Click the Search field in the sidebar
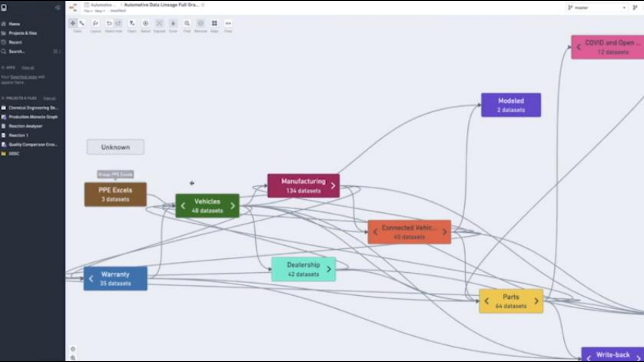This screenshot has height=362, width=644. (30, 51)
